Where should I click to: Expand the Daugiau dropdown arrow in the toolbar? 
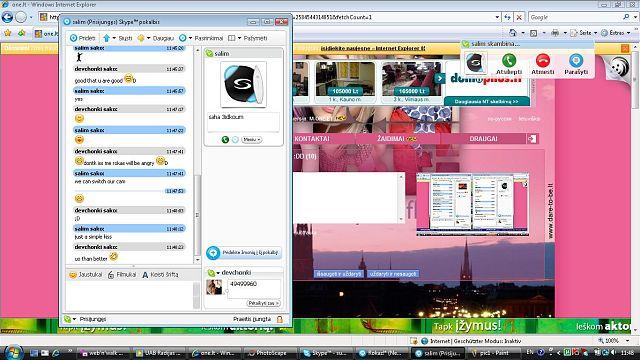[x=149, y=38]
